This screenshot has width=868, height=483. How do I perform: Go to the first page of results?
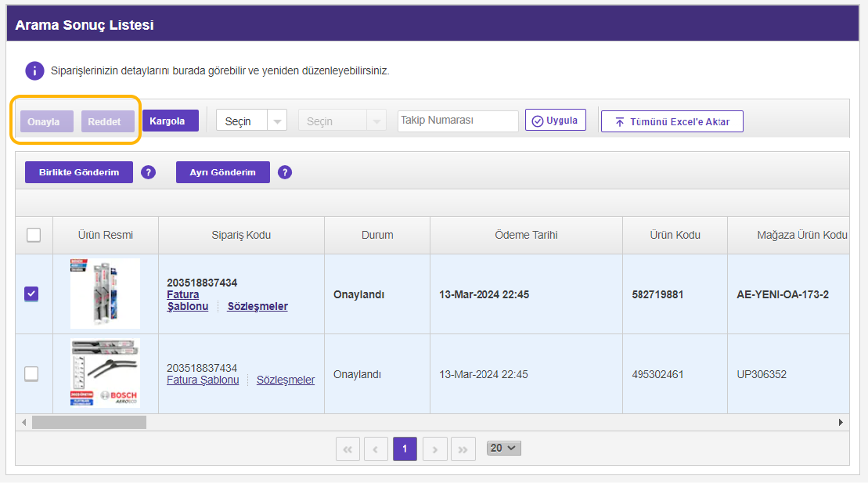(x=348, y=449)
